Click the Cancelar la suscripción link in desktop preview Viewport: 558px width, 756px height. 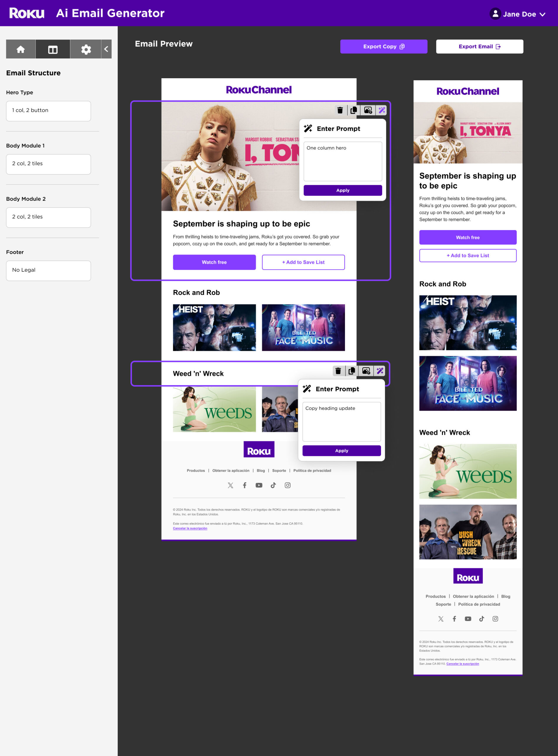click(190, 528)
